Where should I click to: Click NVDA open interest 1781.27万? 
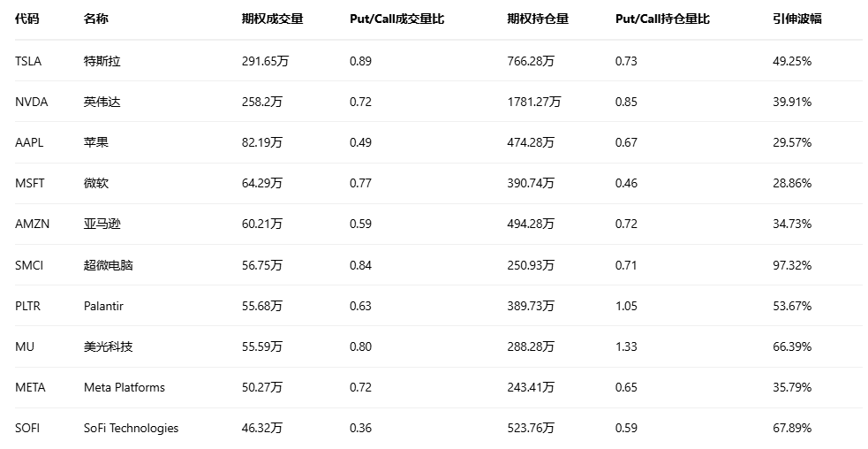point(534,102)
